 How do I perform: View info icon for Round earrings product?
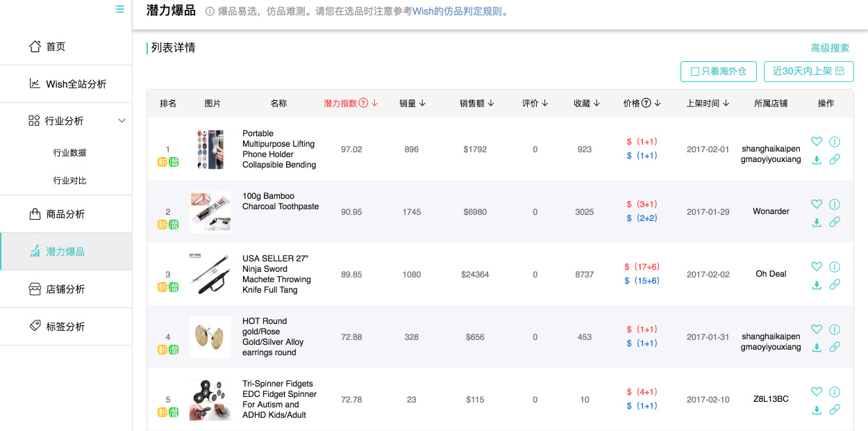pyautogui.click(x=835, y=330)
